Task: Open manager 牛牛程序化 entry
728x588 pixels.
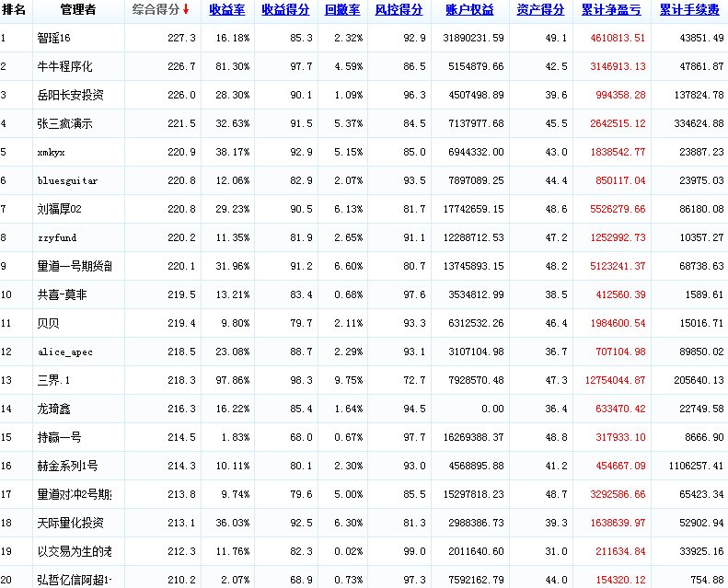Action: pos(64,67)
